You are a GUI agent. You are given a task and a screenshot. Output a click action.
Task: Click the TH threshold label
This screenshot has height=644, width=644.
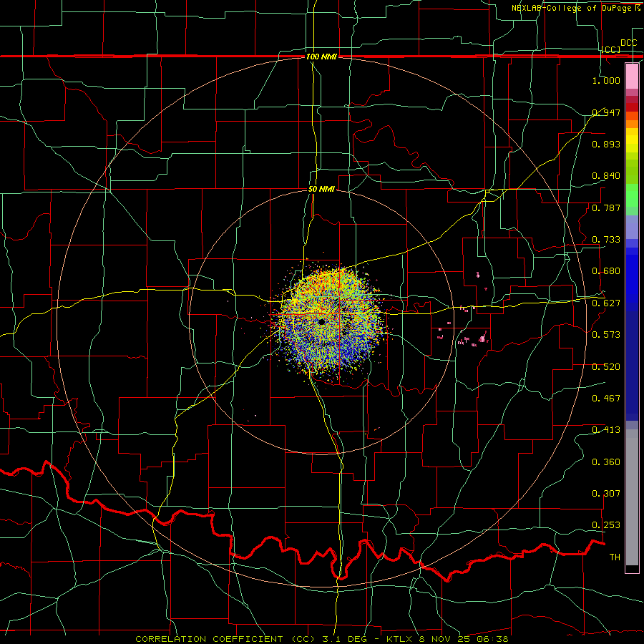(x=615, y=557)
